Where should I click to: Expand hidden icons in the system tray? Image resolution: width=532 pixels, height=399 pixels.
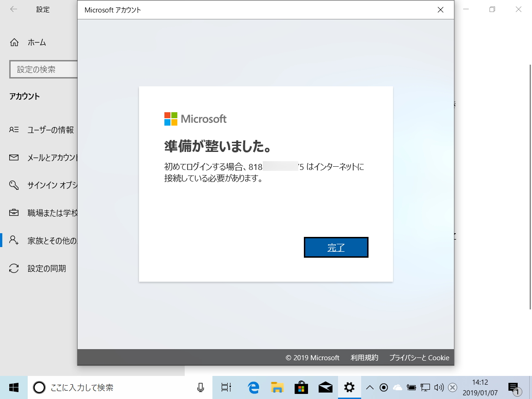369,387
